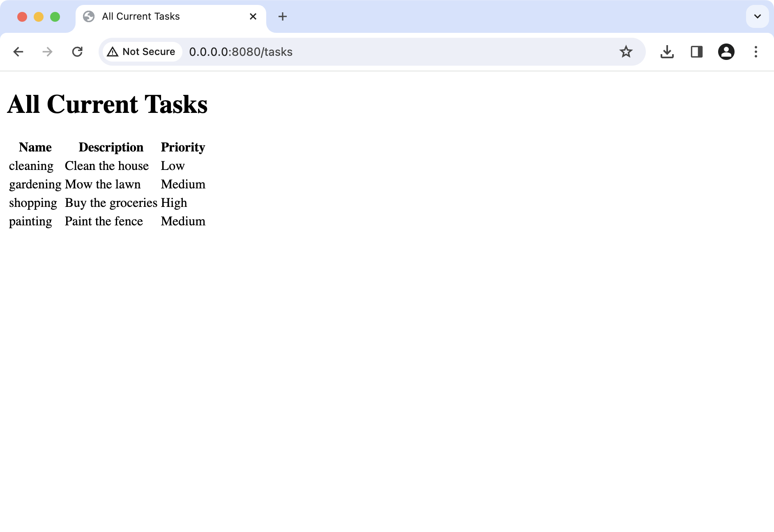Click the browser reload icon

[77, 52]
